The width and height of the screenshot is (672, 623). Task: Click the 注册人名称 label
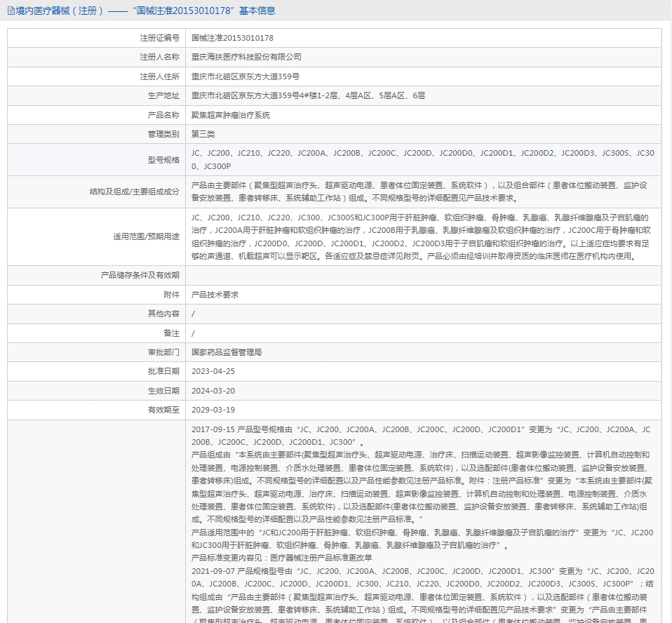[159, 57]
